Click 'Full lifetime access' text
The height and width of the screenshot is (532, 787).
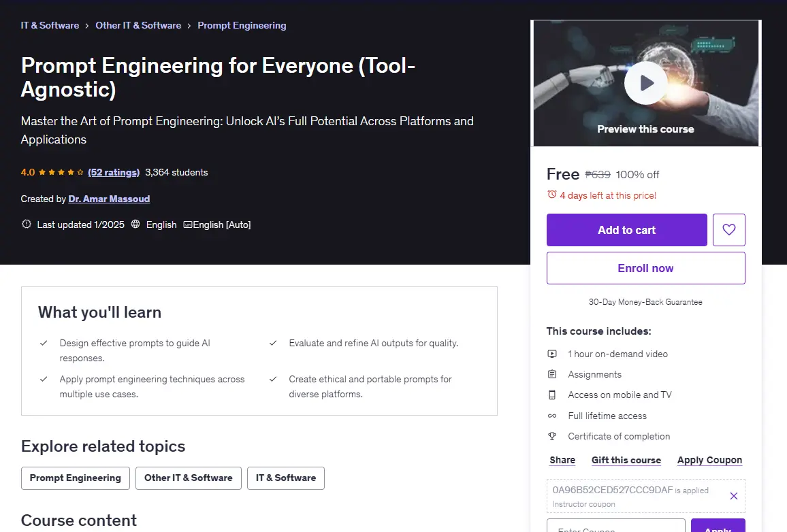pyautogui.click(x=607, y=416)
